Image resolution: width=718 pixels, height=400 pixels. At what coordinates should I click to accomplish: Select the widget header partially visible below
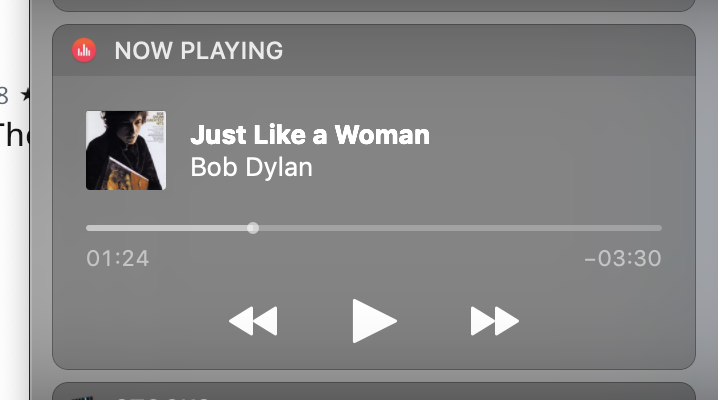tap(374, 392)
